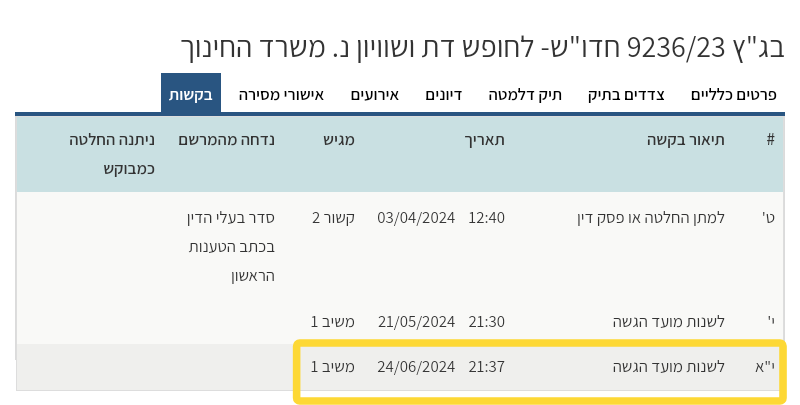Go to the דיונים tab
This screenshot has width=800, height=405.
[443, 96]
